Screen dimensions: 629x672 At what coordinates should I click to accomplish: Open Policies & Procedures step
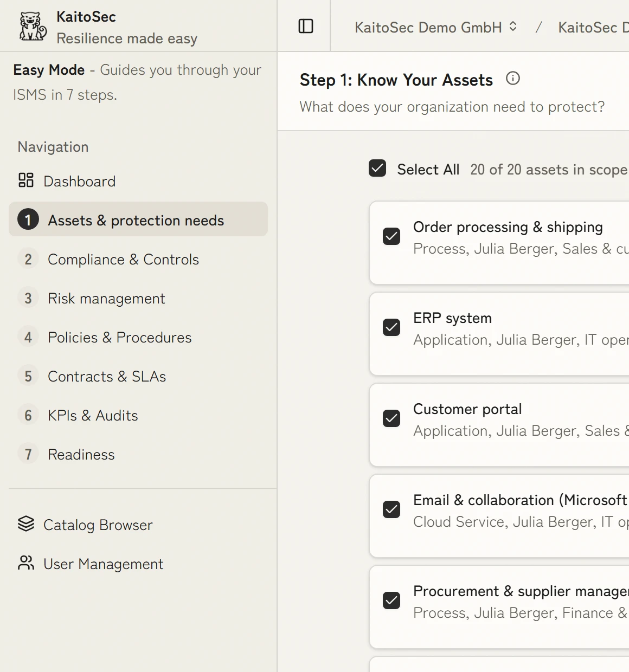coord(138,337)
